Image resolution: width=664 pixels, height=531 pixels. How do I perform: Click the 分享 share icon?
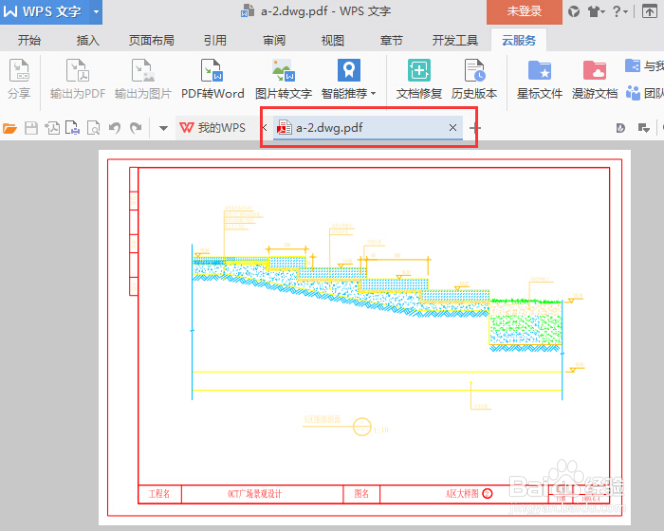click(19, 79)
